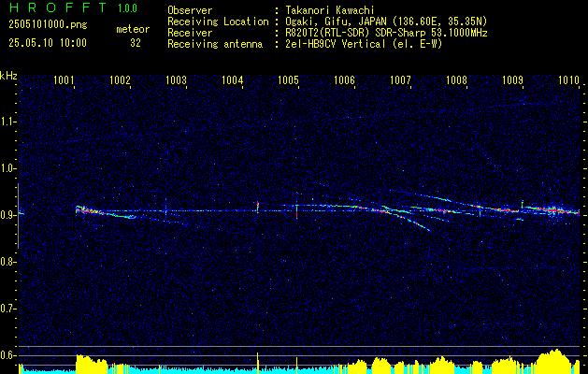Click the 0.6 kHz frequency label
The width and height of the screenshot is (588, 374).
point(7,355)
